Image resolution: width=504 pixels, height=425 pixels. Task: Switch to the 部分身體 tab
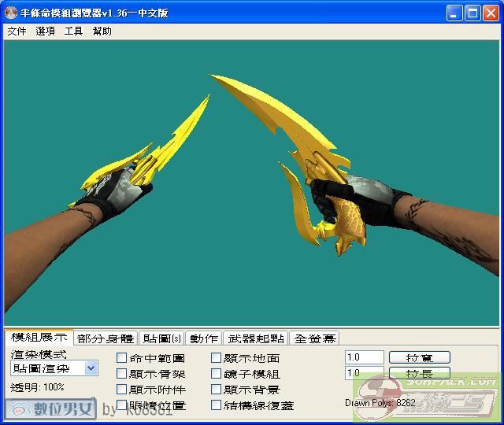(x=106, y=338)
